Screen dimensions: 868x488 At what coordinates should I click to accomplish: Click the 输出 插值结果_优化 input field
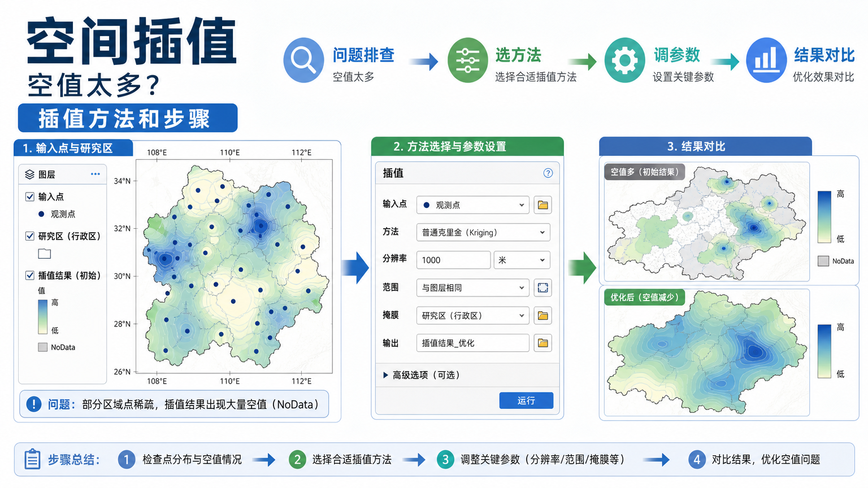(x=472, y=343)
